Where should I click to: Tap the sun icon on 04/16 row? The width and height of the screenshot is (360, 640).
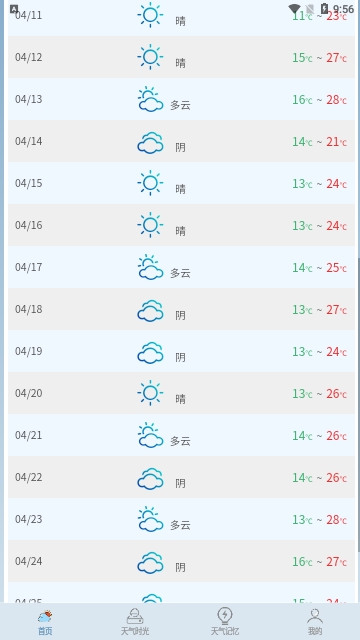(x=150, y=225)
